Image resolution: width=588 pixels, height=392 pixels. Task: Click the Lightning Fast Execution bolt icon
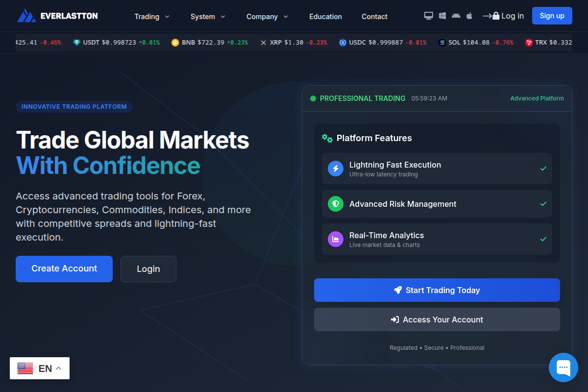[336, 169]
